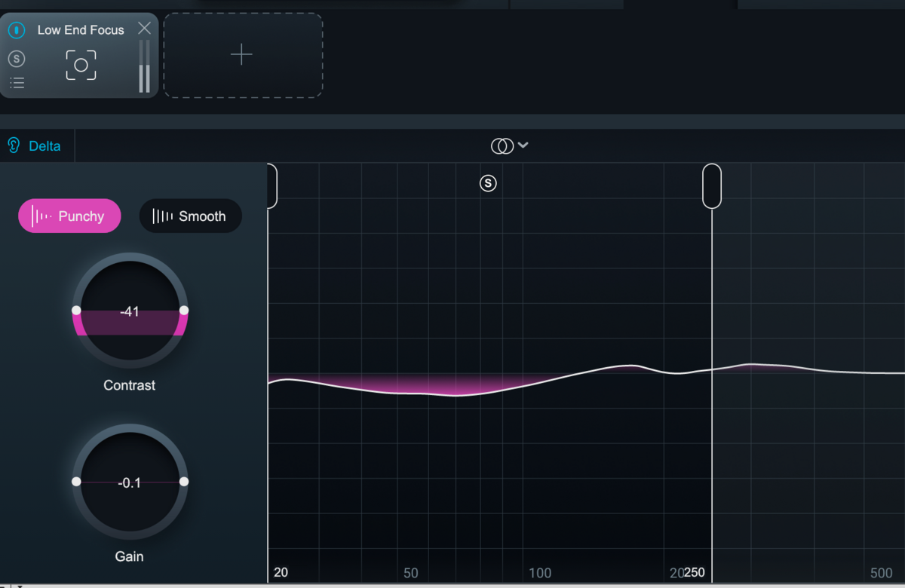Open the Low End Focus module options list
Screen dimensions: 905x588
pos(16,83)
